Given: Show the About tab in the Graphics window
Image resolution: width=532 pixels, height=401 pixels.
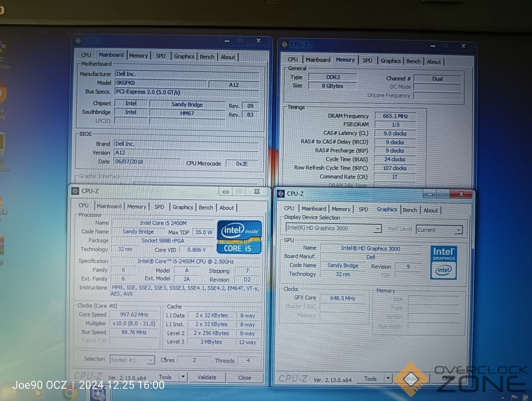Looking at the screenshot, I should click(431, 210).
